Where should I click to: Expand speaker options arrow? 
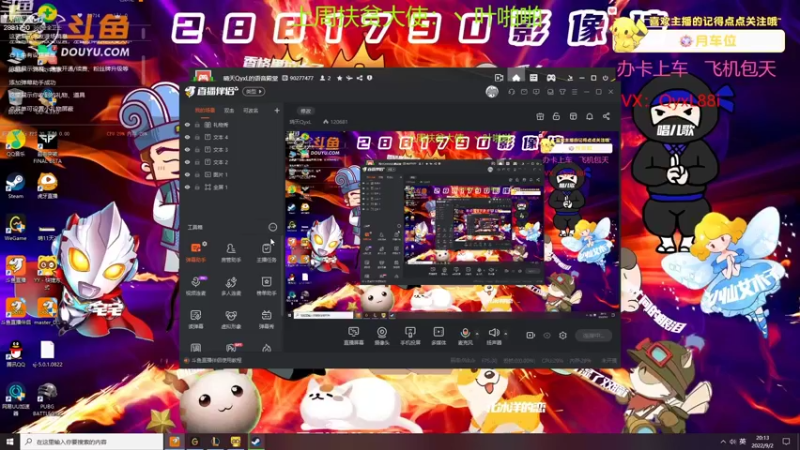coord(506,334)
